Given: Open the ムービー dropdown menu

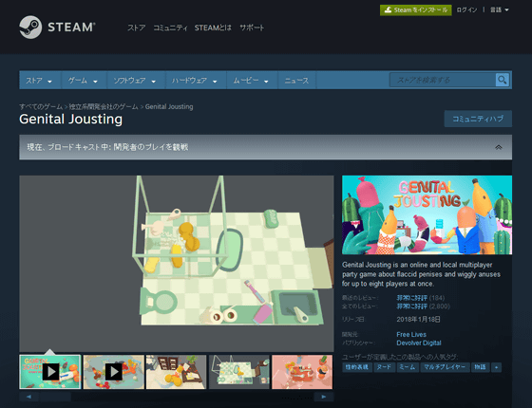Looking at the screenshot, I should pos(252,81).
